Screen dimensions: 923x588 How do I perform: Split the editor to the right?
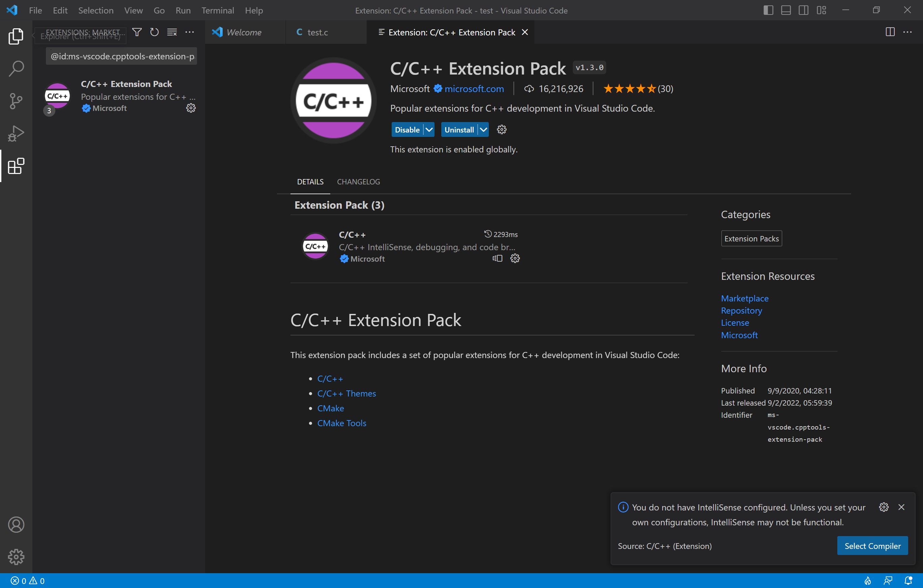click(x=890, y=32)
